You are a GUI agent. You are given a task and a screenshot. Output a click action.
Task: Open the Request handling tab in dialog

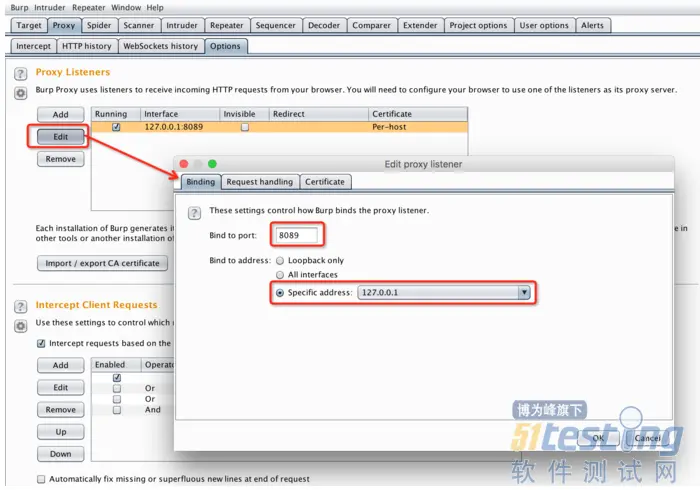[x=260, y=182]
